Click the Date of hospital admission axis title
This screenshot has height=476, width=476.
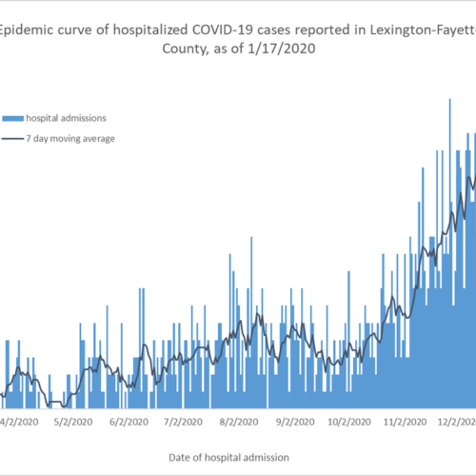point(228,458)
